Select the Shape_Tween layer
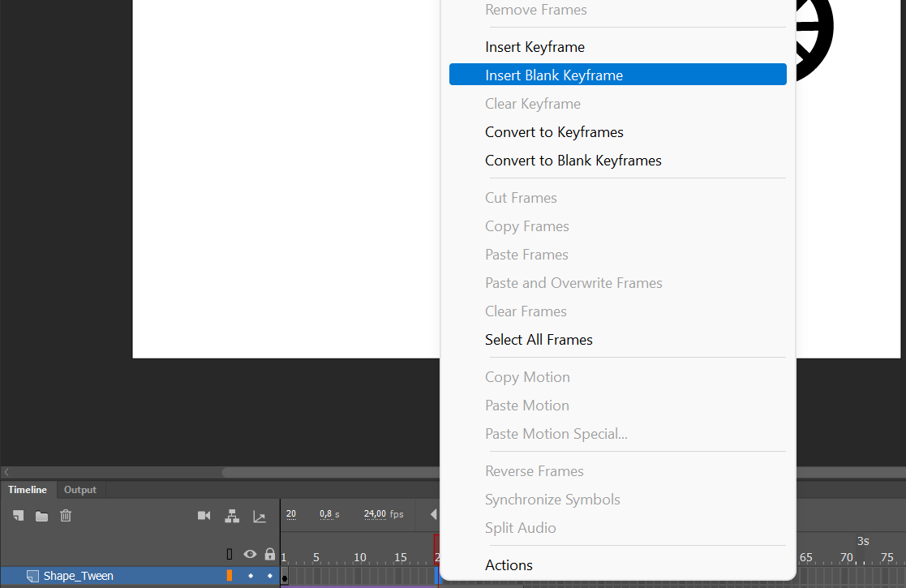 click(140, 576)
